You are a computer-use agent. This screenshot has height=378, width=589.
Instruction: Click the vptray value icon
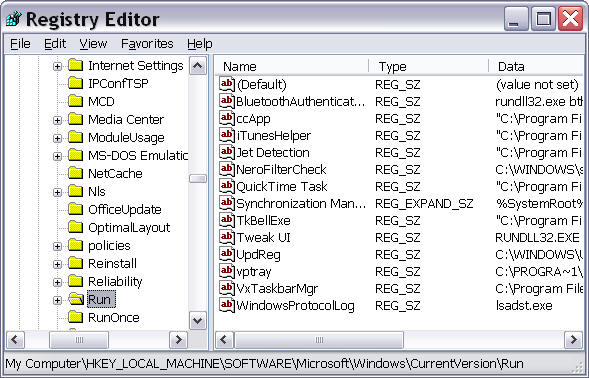coord(227,271)
